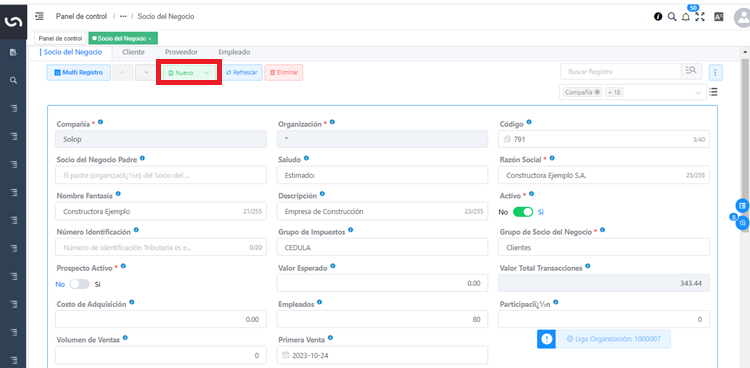Show info for the Nombre Fantasía field
The image size is (750, 368).
coord(118,194)
